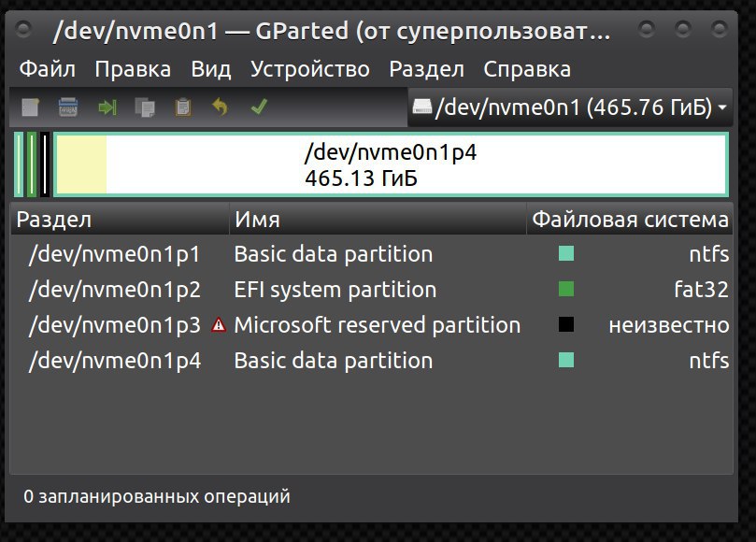Screen dimensions: 756x542
Task: Click the неизвестно filesystem label
Action: tap(669, 325)
